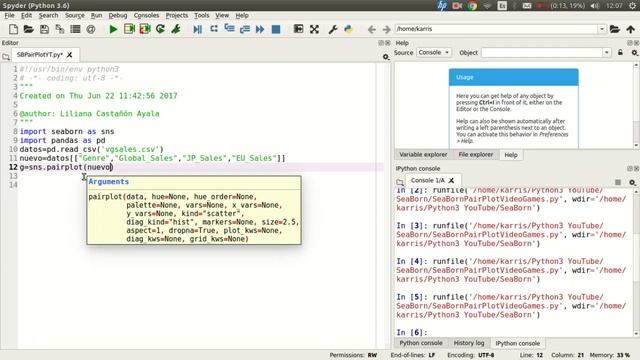Image resolution: width=640 pixels, height=360 pixels.
Task: Create a new file from toolbar
Action: 13,29
